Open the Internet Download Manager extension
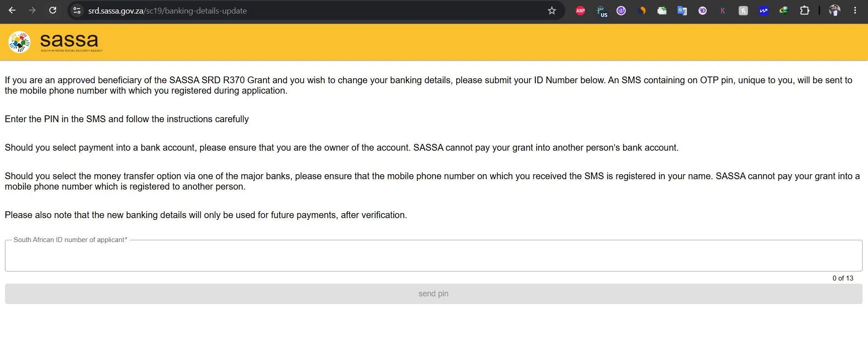The height and width of the screenshot is (338, 868). pyautogui.click(x=784, y=10)
